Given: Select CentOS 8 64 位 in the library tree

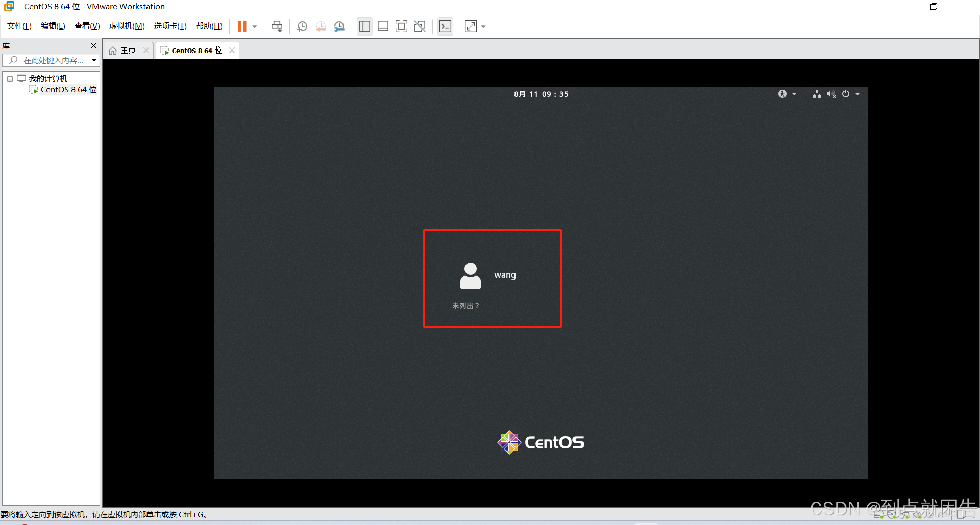Looking at the screenshot, I should (x=68, y=89).
